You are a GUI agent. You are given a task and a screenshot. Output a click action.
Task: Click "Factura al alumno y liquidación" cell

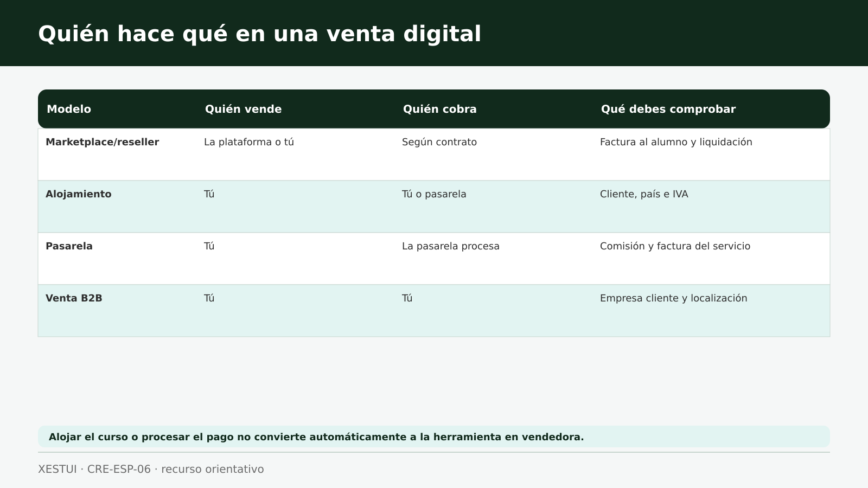pos(676,142)
